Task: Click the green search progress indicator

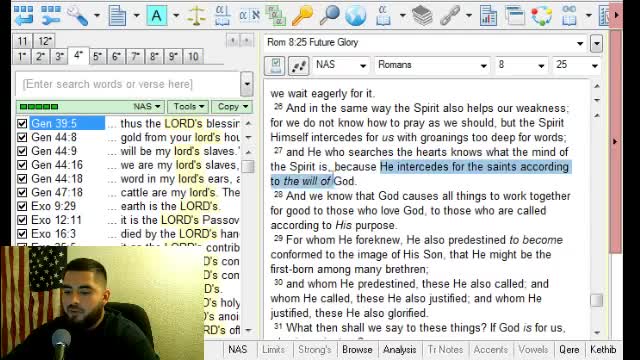Action: [x=39, y=107]
